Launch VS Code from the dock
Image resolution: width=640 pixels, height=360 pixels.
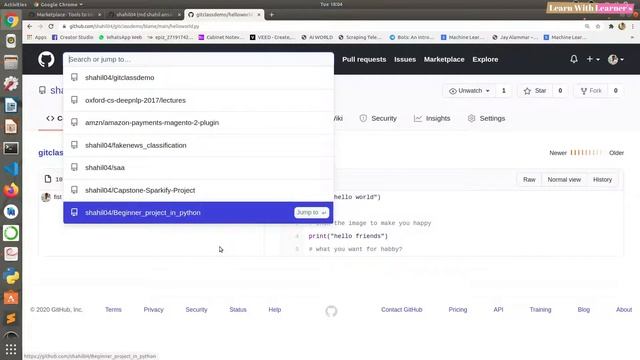(11, 169)
